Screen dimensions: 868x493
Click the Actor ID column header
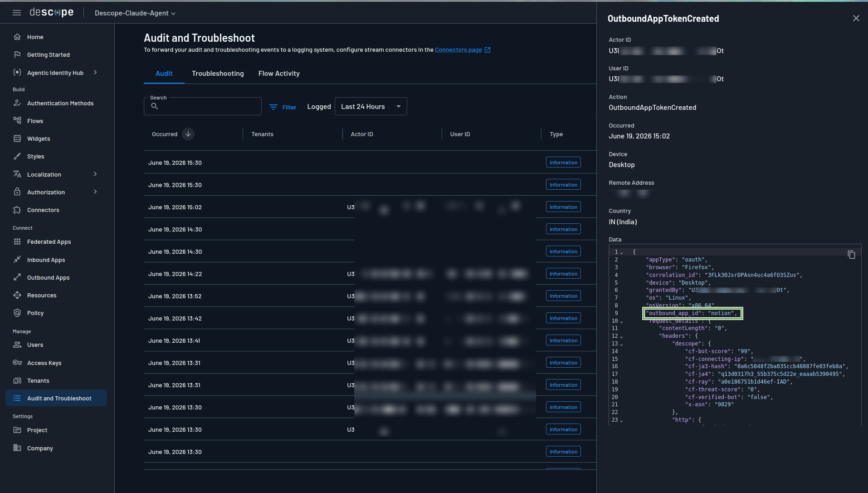[x=361, y=134]
